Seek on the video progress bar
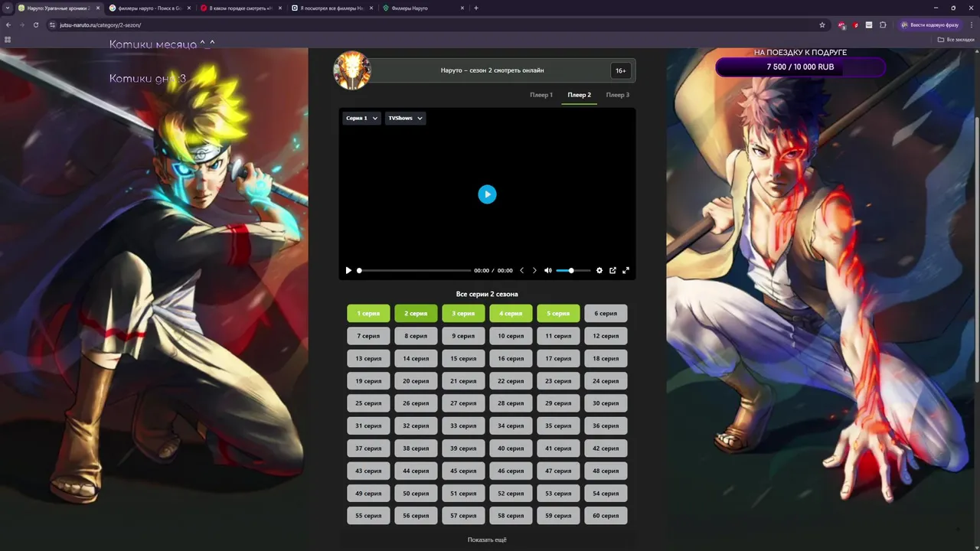980x551 pixels. pos(413,270)
